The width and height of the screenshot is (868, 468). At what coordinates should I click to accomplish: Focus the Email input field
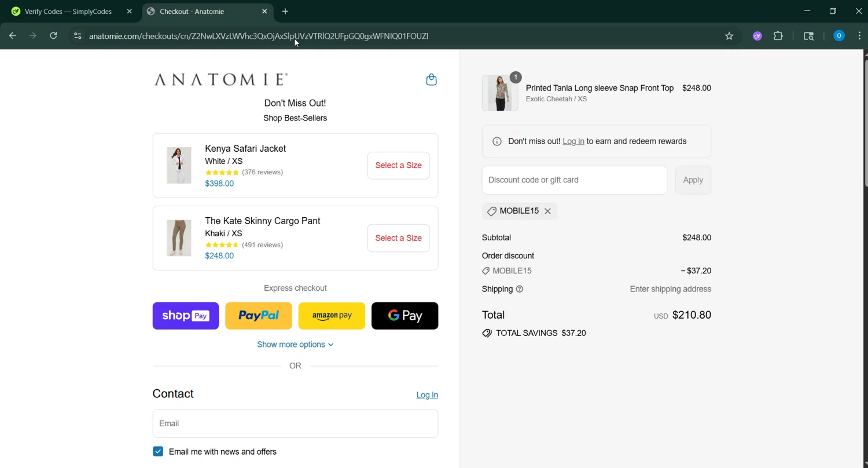coord(295,423)
